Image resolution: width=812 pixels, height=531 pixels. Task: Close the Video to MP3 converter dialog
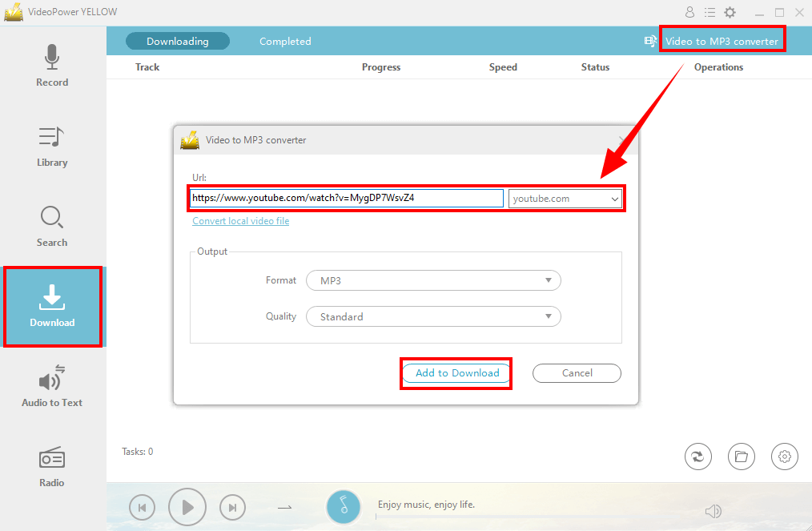(621, 140)
